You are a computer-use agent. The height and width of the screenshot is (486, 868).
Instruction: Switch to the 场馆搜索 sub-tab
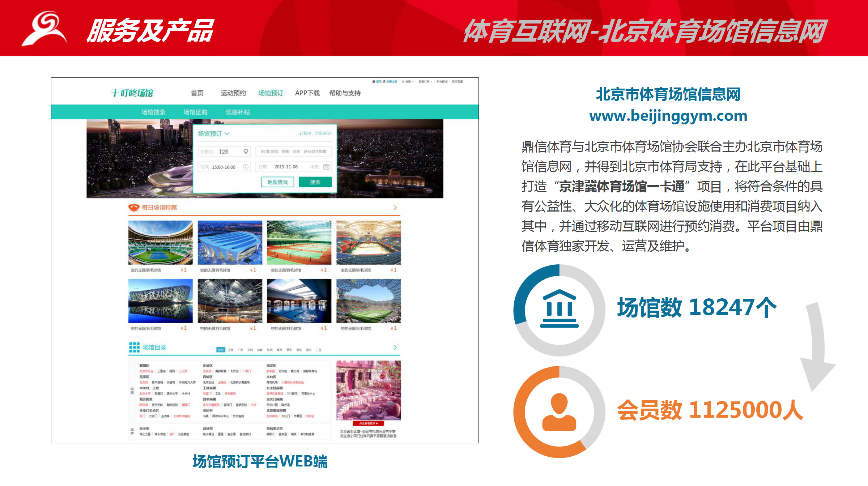click(x=153, y=112)
